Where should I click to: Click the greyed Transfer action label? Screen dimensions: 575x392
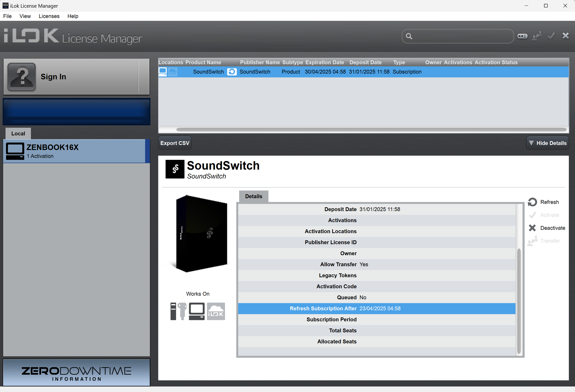click(x=550, y=241)
